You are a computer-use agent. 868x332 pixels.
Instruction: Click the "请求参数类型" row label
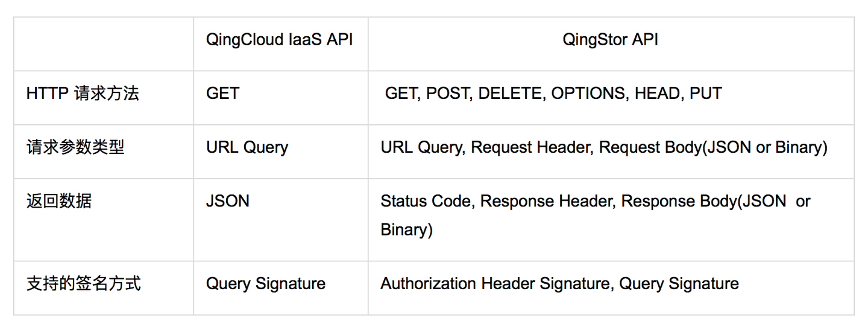coord(75,147)
